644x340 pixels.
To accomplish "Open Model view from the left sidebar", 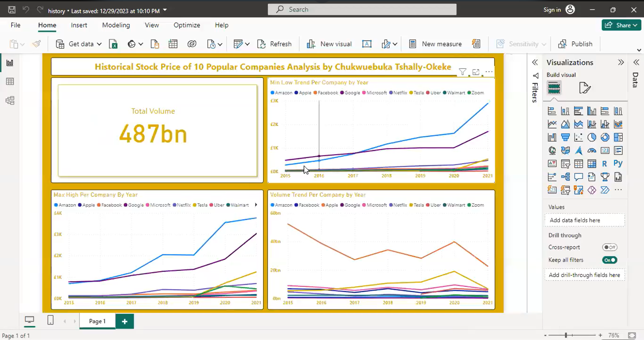I will click(x=10, y=100).
